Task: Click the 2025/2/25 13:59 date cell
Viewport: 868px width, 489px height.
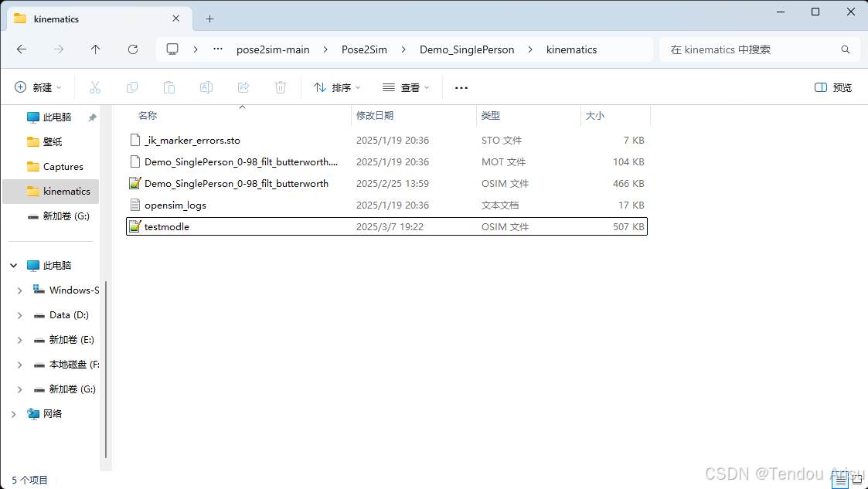Action: click(x=393, y=184)
